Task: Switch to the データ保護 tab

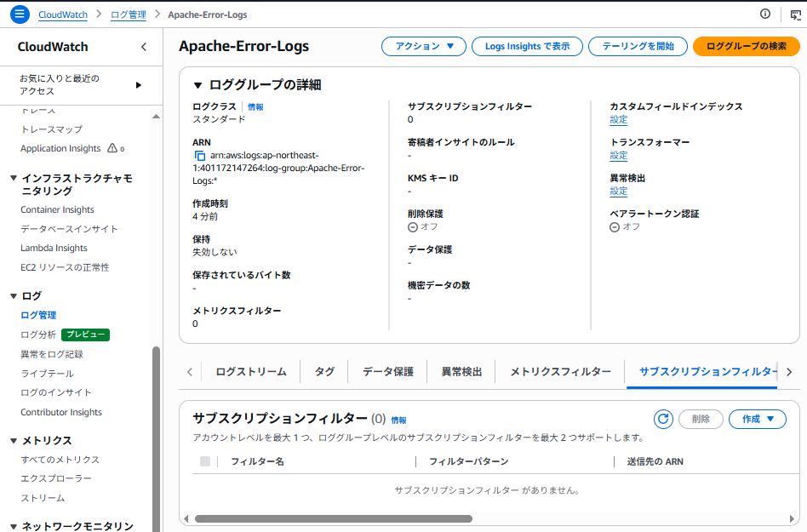Action: click(387, 371)
